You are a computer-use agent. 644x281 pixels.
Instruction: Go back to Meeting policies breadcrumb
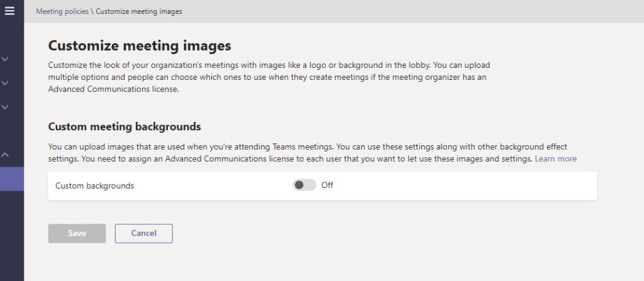click(62, 11)
